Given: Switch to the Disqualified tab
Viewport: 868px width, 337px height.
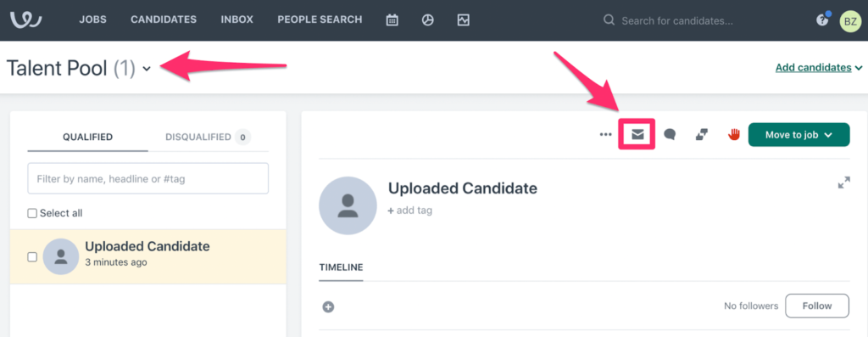Looking at the screenshot, I should pyautogui.click(x=209, y=137).
